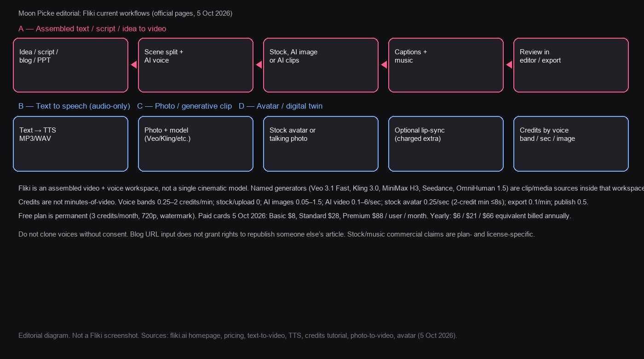Click the 'Free plan is permanent' pricing line
Screen dimensions: 644x359
pos(295,216)
